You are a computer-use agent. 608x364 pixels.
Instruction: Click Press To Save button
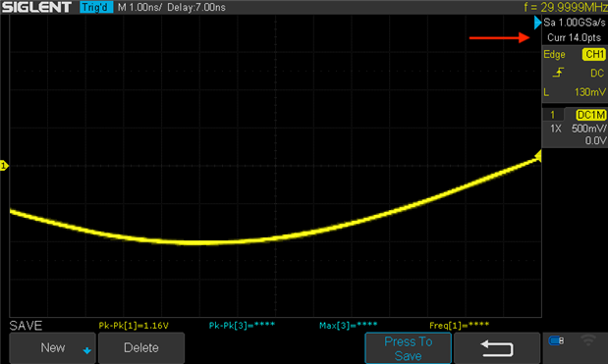click(408, 348)
